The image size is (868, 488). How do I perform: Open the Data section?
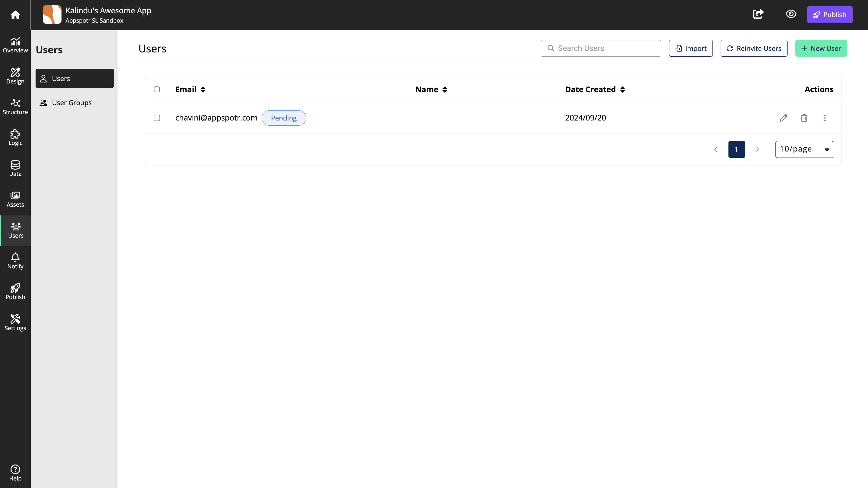(x=15, y=169)
